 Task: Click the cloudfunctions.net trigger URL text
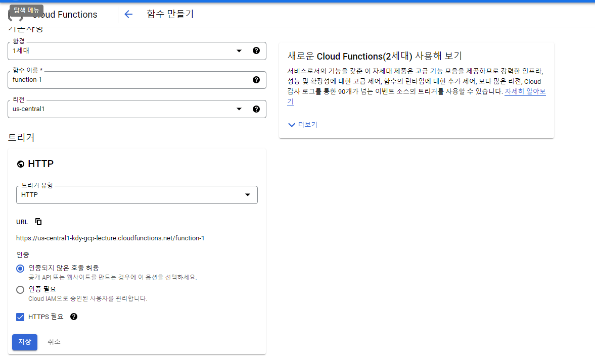[x=110, y=238]
